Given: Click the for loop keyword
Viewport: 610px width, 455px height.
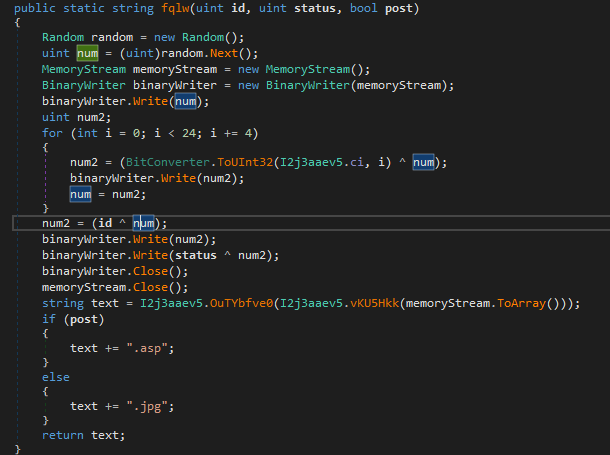Looking at the screenshot, I should [x=52, y=133].
